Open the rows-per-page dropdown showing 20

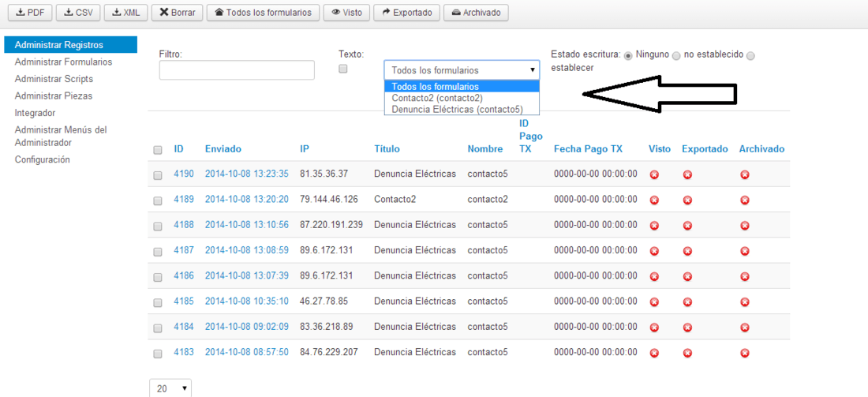point(170,388)
